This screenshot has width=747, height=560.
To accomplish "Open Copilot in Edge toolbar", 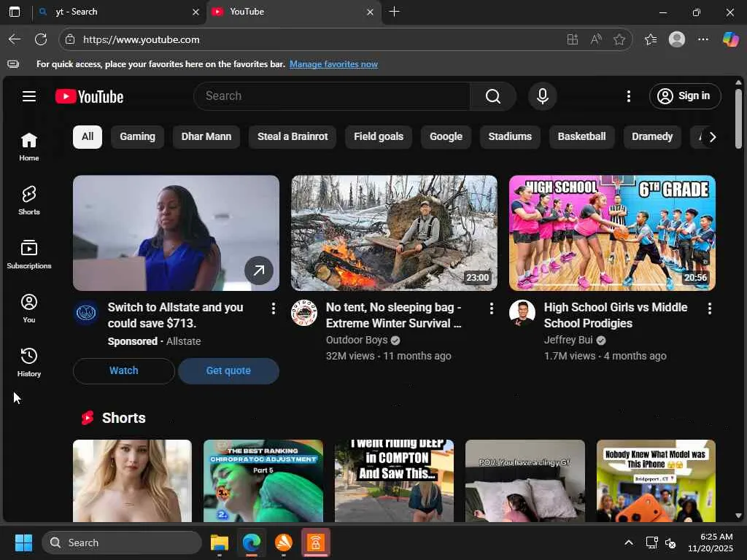I will (x=730, y=39).
